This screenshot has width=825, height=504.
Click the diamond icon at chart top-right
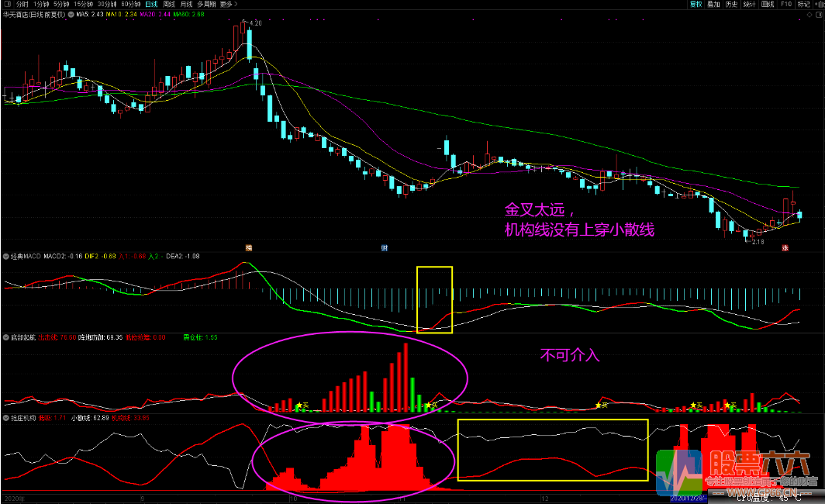[809, 15]
